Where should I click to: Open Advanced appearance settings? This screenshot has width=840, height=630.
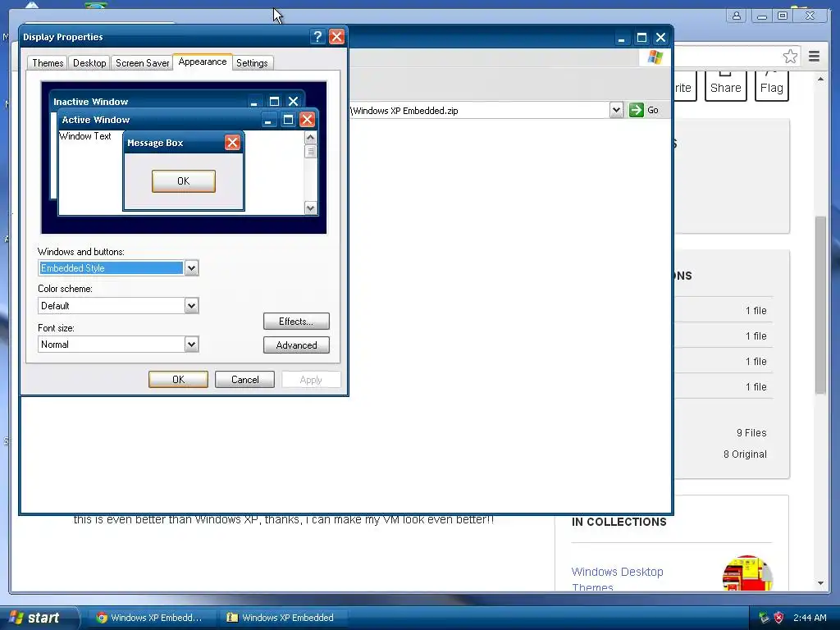tap(296, 345)
